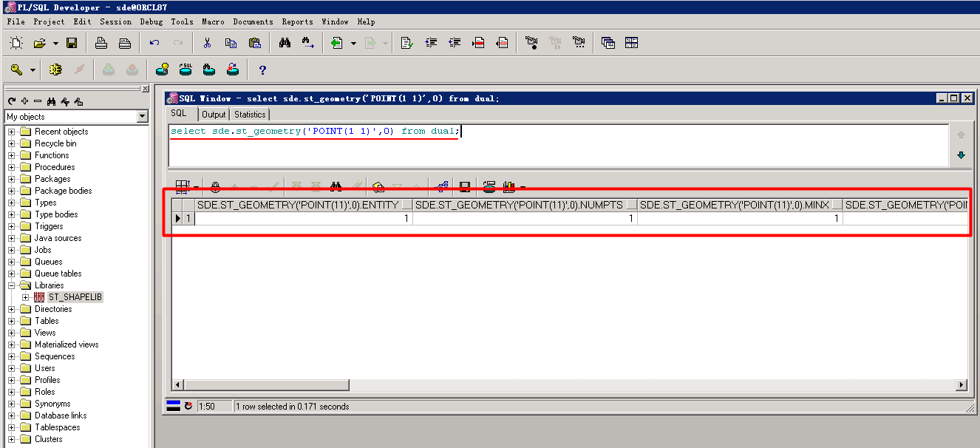
Task: Click the horizontal scrollbar's right arrow
Action: [x=962, y=384]
